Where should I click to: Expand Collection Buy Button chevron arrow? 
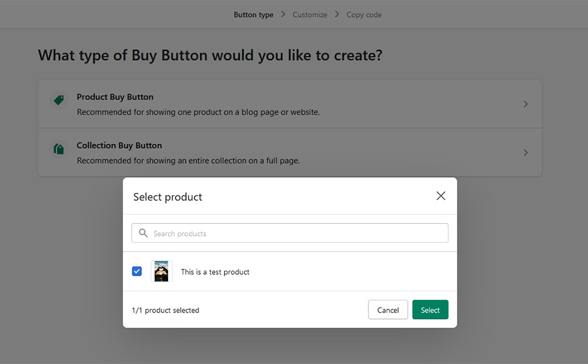525,152
